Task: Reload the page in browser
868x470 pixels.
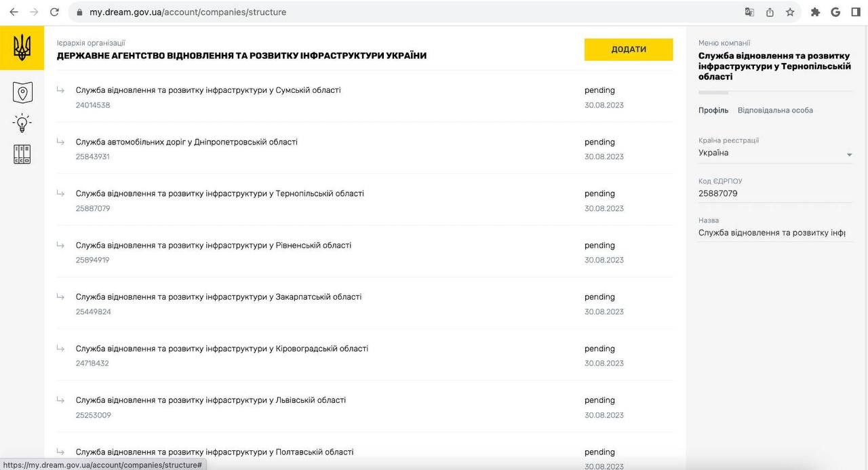Action: pos(55,12)
